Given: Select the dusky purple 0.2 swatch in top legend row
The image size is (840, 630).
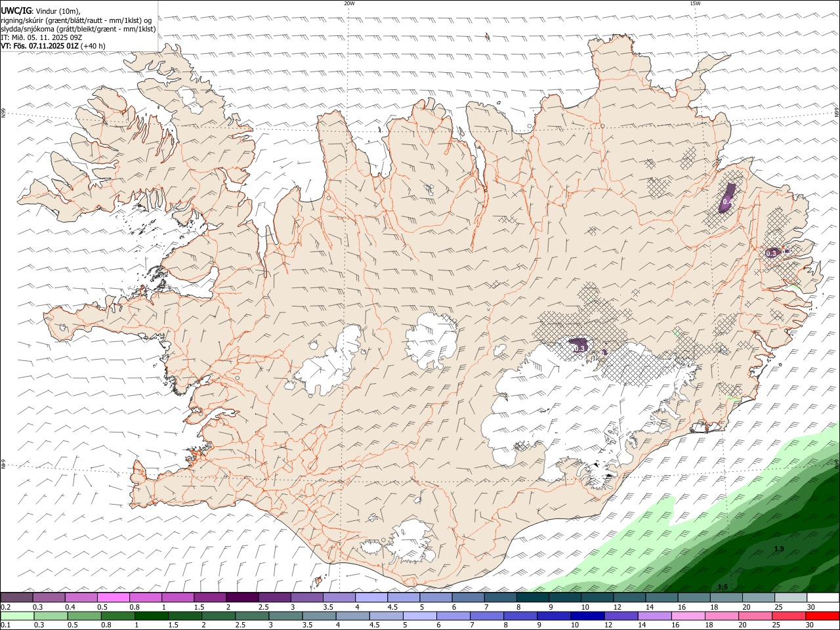Looking at the screenshot, I should click(x=16, y=597).
